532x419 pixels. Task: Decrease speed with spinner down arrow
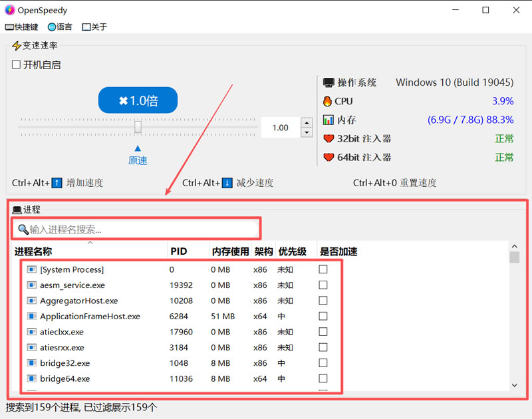[307, 132]
